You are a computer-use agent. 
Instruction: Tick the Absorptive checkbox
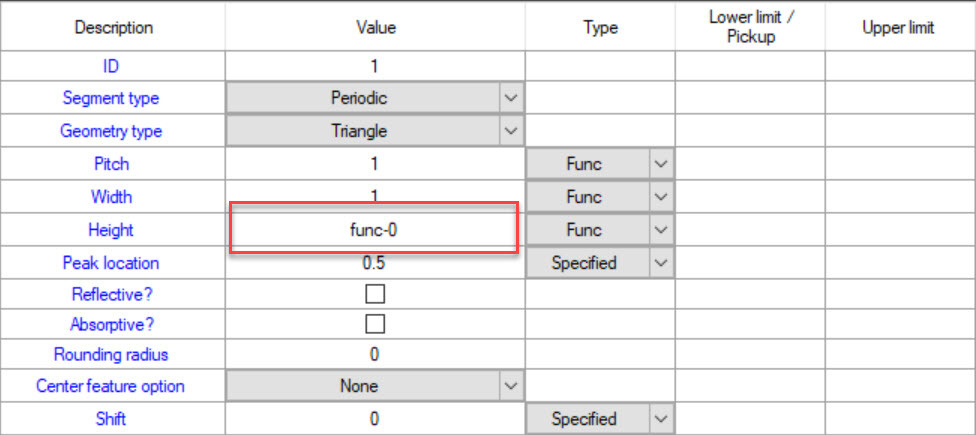point(375,324)
